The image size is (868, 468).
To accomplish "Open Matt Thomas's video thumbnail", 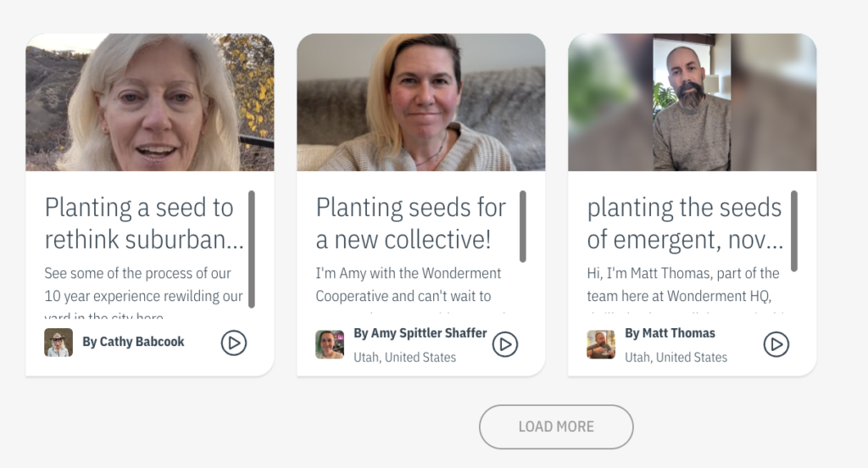I will 693,103.
